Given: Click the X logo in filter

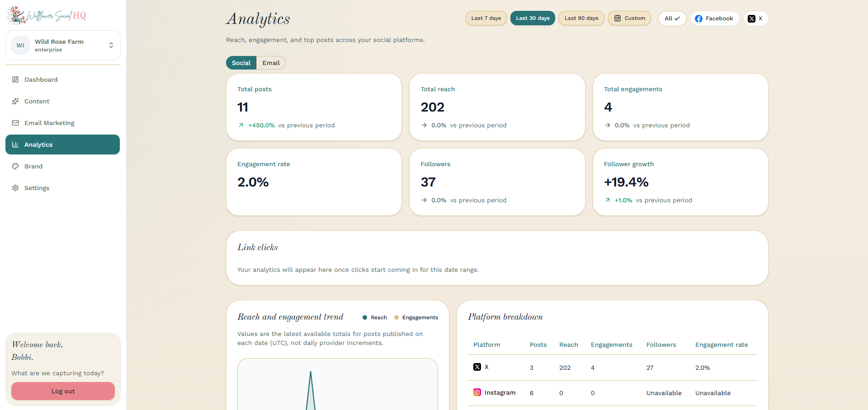Looking at the screenshot, I should 751,19.
